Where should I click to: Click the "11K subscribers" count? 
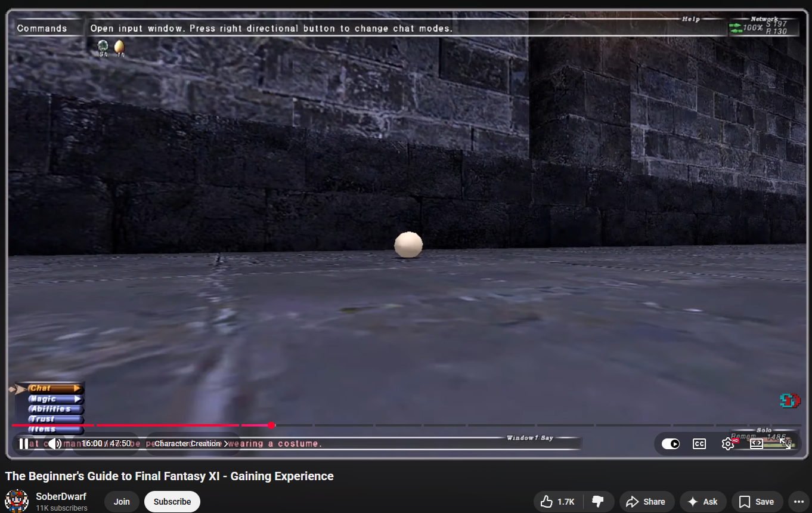point(61,508)
